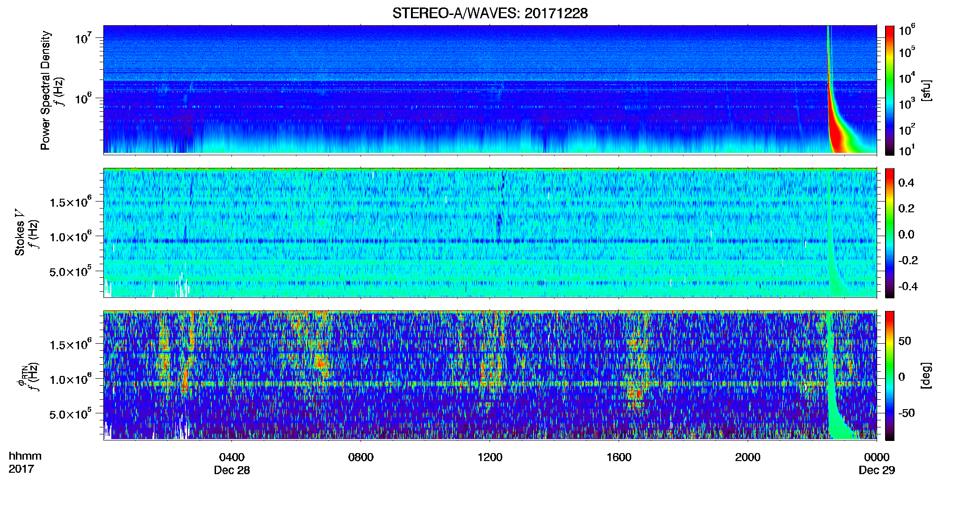980x505 pixels.
Task: Click the Power Spectral Density axis label
Action: coord(45,90)
